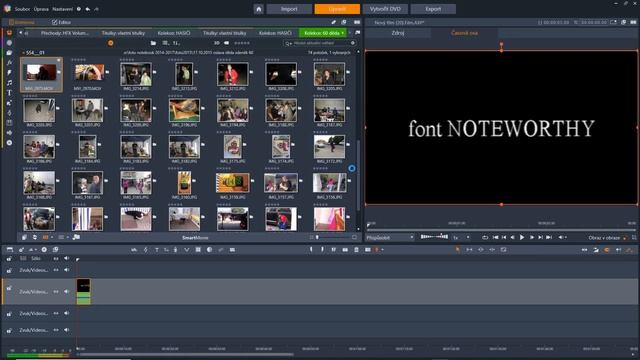Open the home screen via house icon
This screenshot has width=640, height=360.
tap(258, 9)
